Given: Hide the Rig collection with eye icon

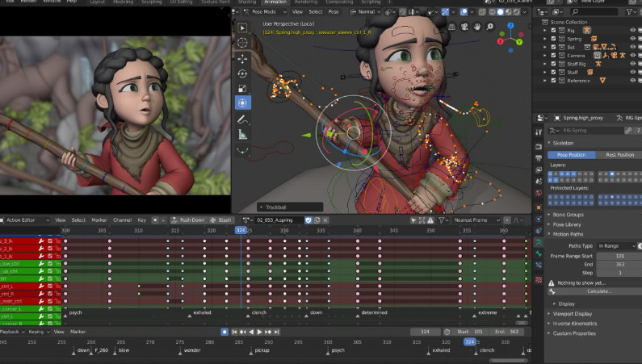Looking at the screenshot, I should (x=632, y=30).
